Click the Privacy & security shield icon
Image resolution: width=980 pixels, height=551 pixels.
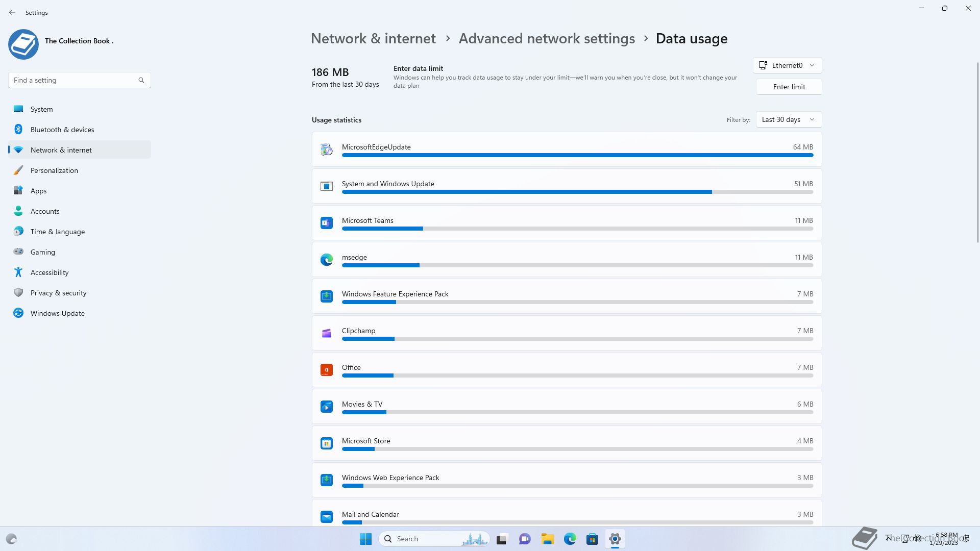click(x=18, y=292)
